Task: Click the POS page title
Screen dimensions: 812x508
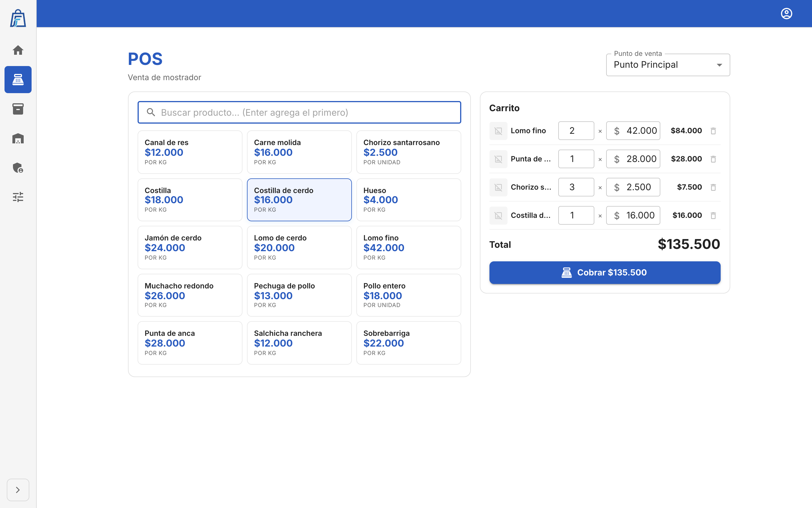Action: (x=145, y=59)
